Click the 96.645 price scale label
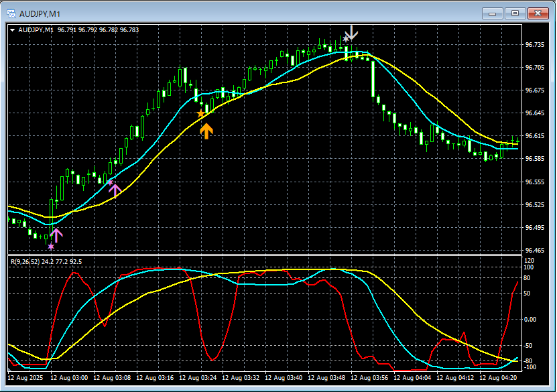 (x=535, y=113)
